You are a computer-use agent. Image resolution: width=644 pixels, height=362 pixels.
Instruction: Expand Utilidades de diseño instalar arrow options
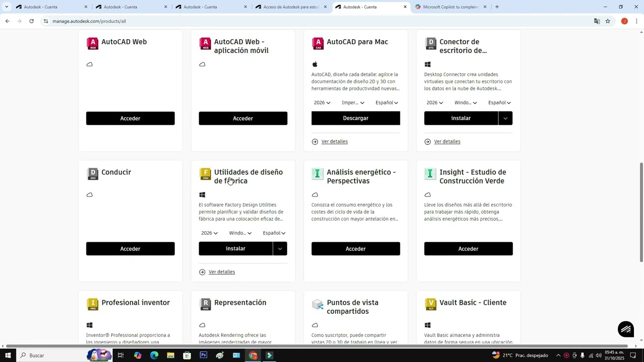[x=280, y=249]
